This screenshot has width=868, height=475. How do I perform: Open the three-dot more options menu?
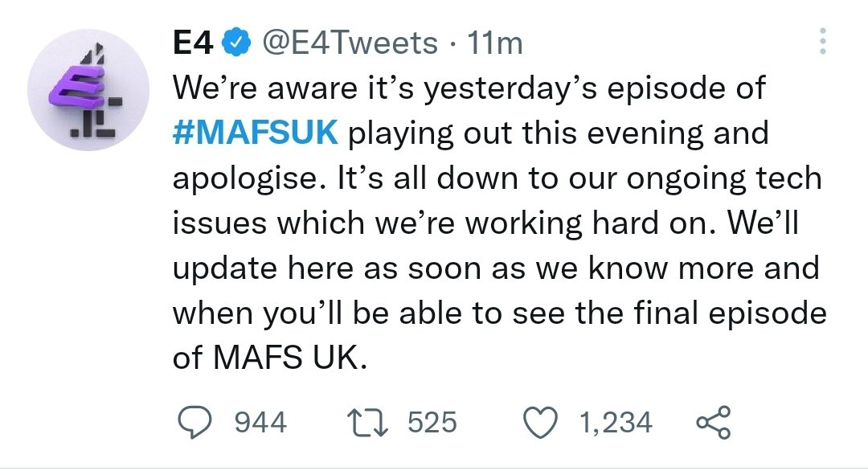coord(823,41)
